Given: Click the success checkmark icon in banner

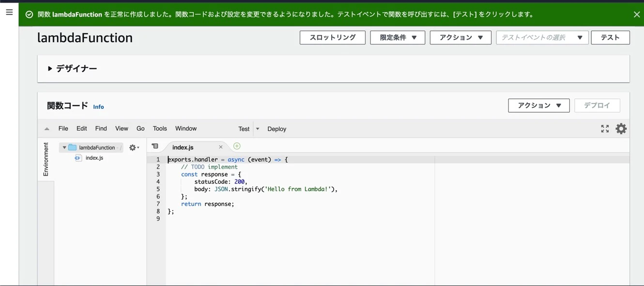Looking at the screenshot, I should coord(29,15).
